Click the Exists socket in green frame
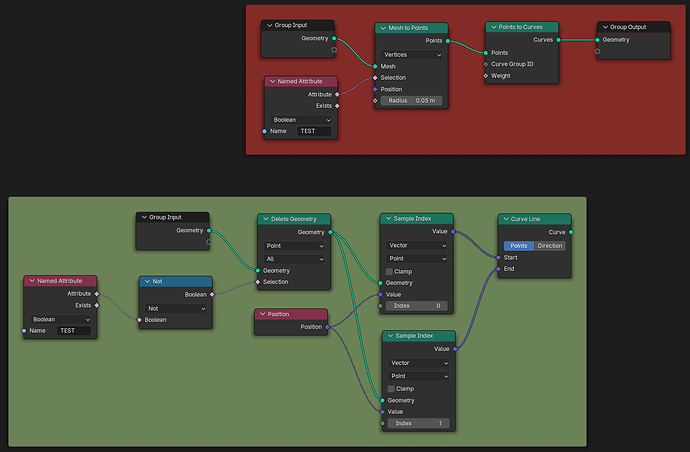This screenshot has width=690, height=452. (97, 305)
